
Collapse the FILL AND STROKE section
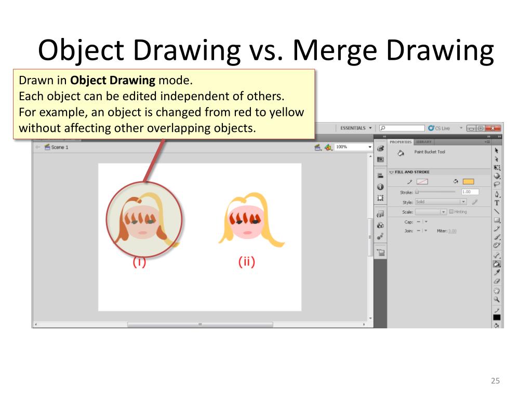391,172
